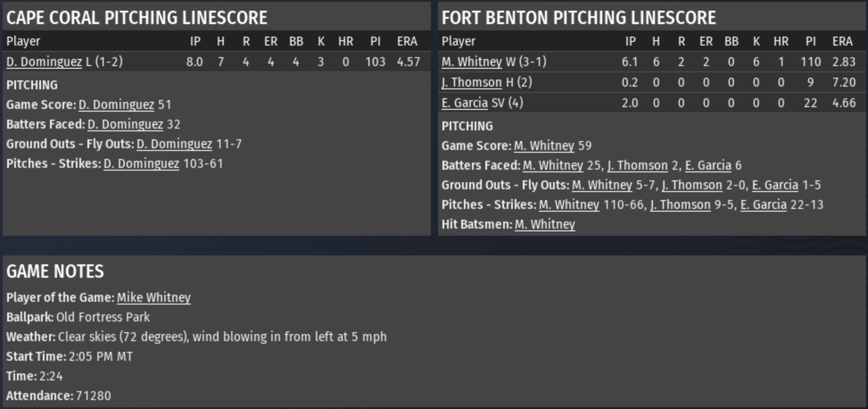Select M. Whitney in Batters Faced line

(553, 165)
